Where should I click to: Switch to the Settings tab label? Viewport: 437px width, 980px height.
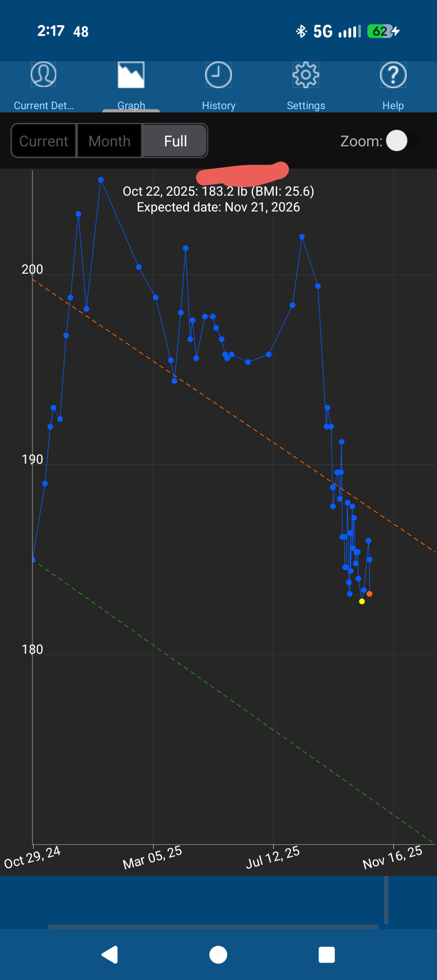click(x=306, y=106)
